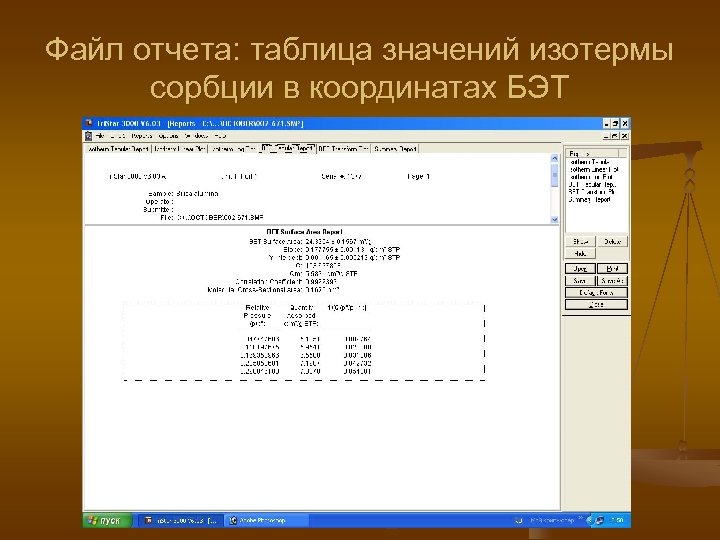
Task: Minimize the inner Reports child window
Action: [607, 136]
